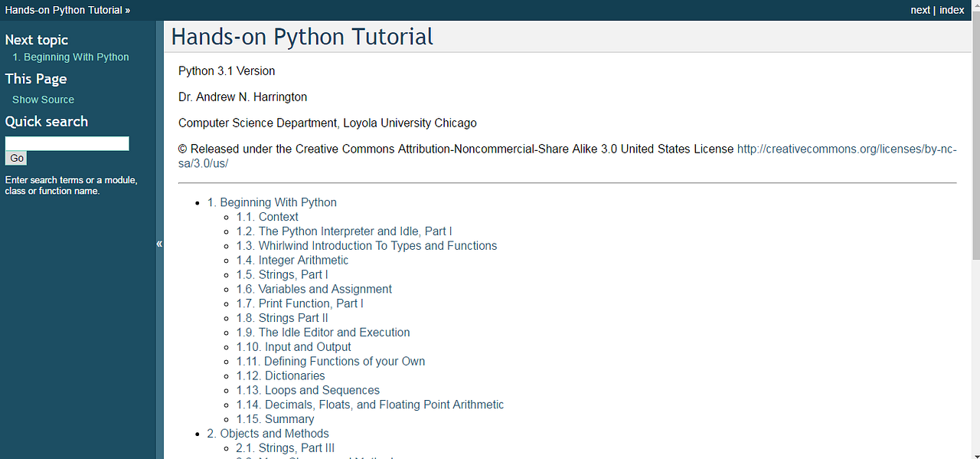Open The Idle Editor and Execution
Screen dimensions: 980x459
(x=323, y=332)
